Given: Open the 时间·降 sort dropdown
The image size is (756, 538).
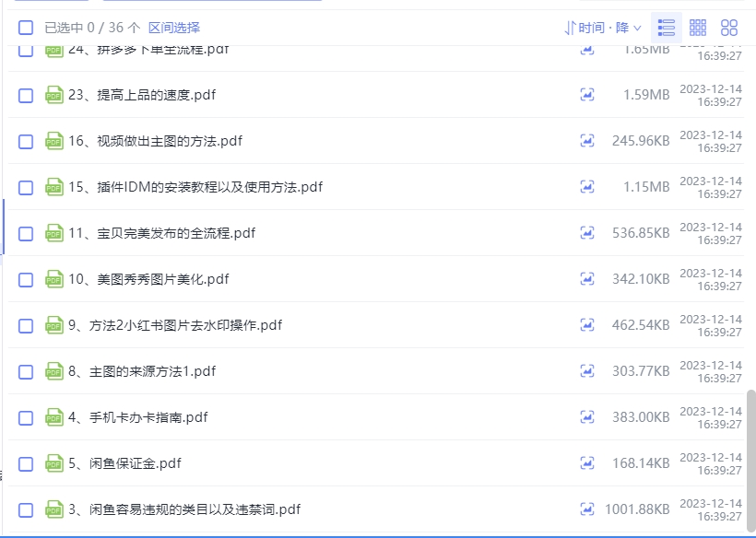Looking at the screenshot, I should point(603,28).
